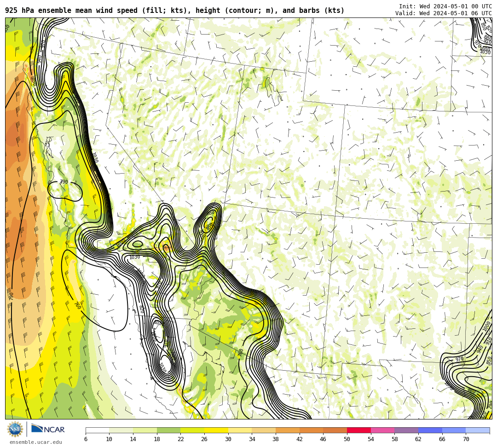The width and height of the screenshot is (497, 448).
Task: Pick the periwinkle 66-70 kts colorbar swatch
Action: tap(454, 430)
